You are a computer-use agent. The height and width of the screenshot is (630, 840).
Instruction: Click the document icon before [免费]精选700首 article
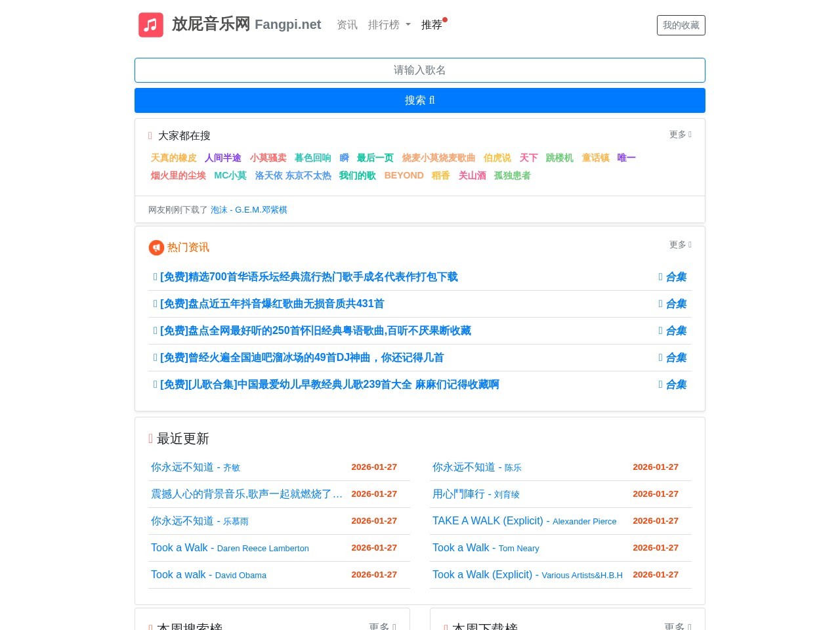point(155,277)
